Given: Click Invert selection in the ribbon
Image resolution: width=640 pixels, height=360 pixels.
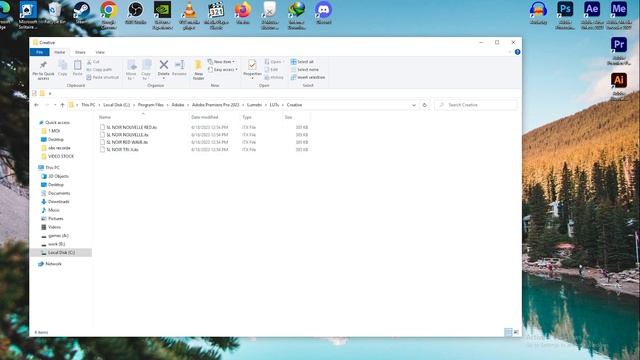Looking at the screenshot, I should click(x=308, y=77).
